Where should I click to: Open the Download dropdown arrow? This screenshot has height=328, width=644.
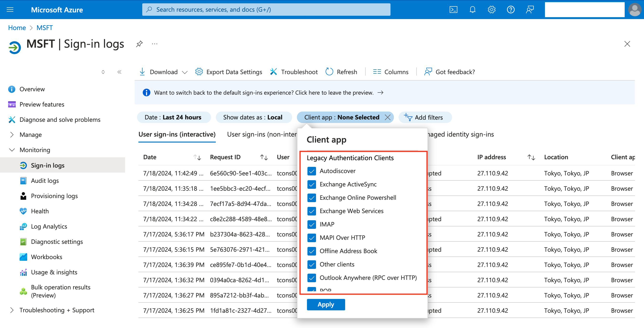click(x=185, y=72)
